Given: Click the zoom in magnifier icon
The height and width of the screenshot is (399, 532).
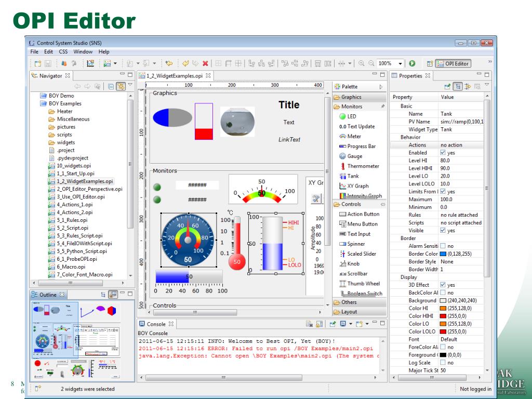Looking at the screenshot, I should [362, 63].
